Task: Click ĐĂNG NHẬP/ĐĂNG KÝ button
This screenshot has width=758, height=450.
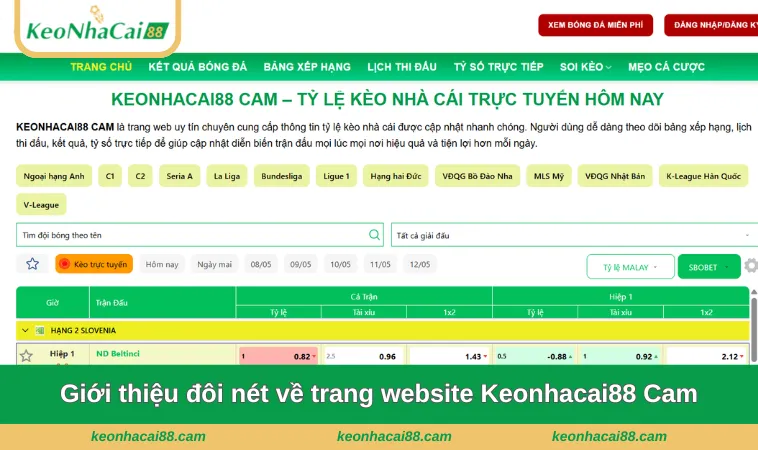Action: tap(711, 25)
